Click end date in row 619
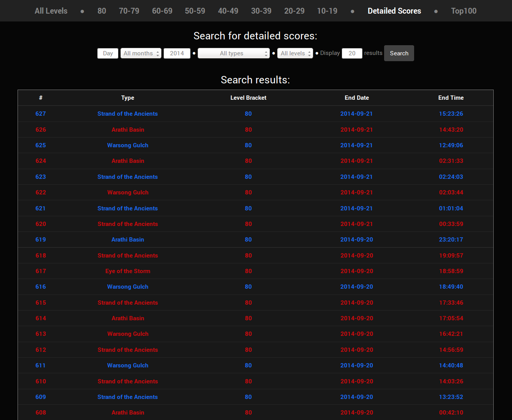The width and height of the screenshot is (512, 420). 356,240
